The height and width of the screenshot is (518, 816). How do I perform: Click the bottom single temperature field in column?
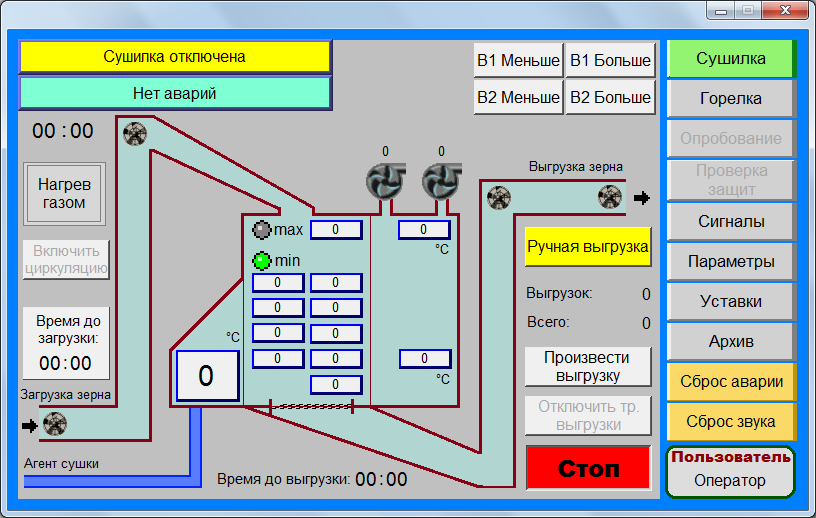(336, 385)
